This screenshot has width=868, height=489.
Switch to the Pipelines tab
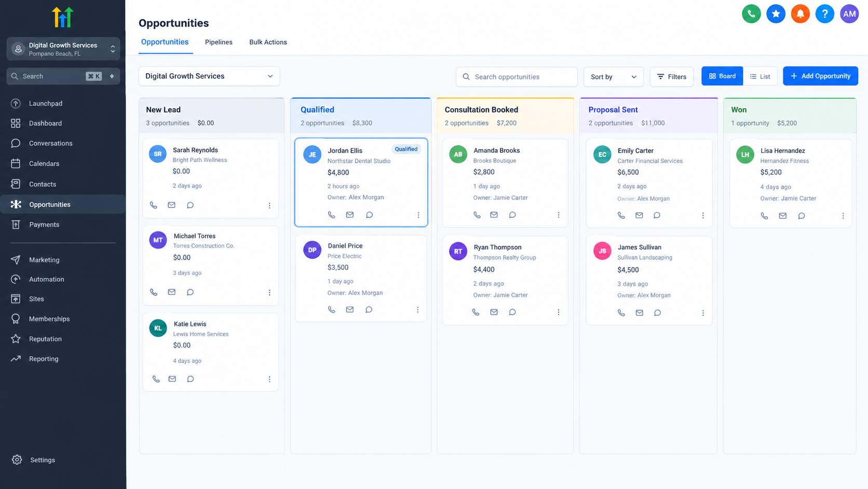pyautogui.click(x=219, y=42)
